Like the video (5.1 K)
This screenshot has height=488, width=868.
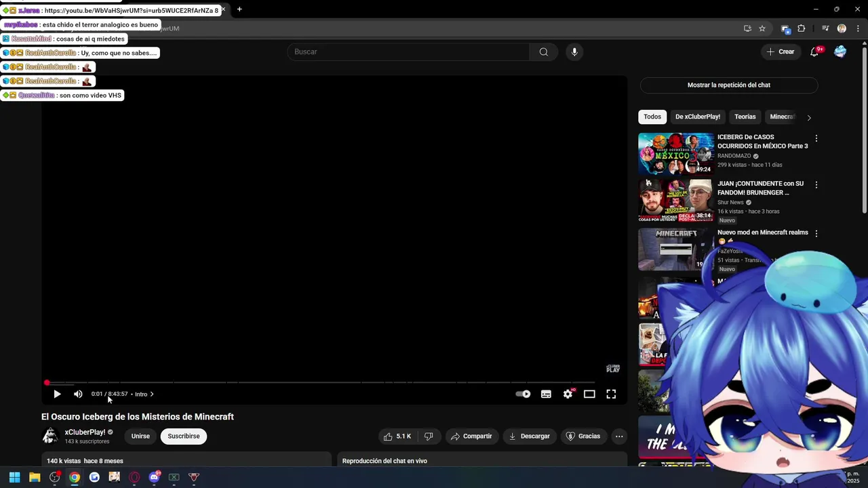coord(397,436)
